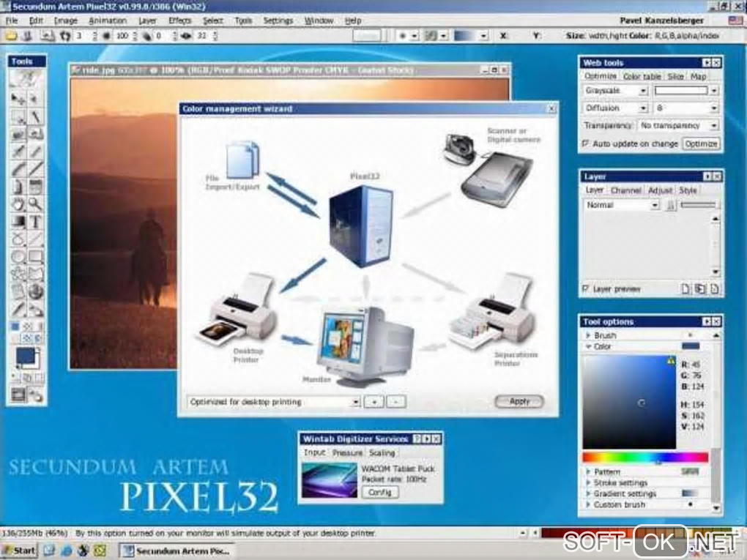Open the Wintab Digitizer help button

tap(417, 438)
